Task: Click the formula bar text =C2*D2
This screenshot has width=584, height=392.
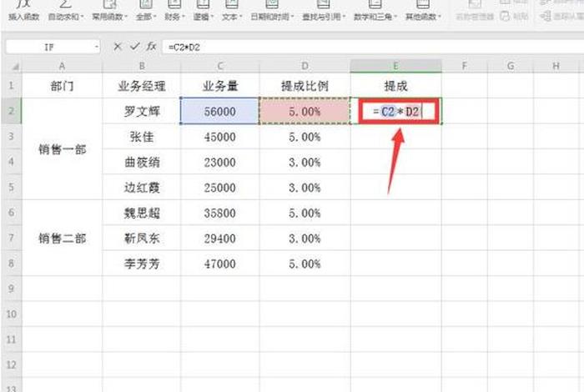Action: point(184,48)
